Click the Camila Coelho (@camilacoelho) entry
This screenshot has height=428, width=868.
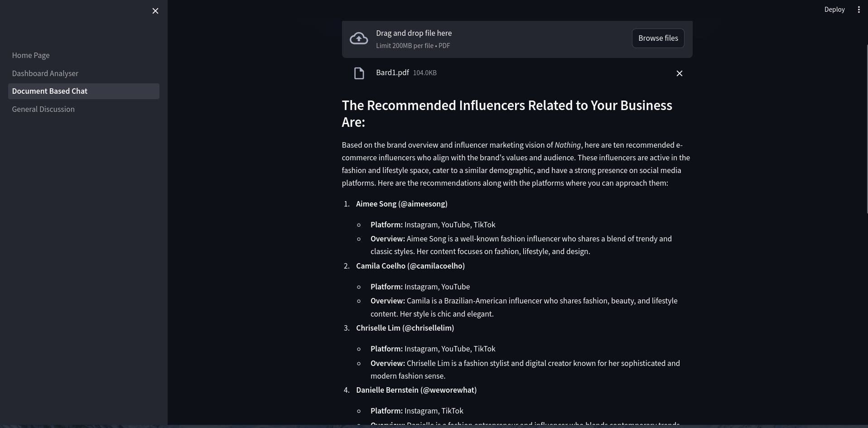pos(410,266)
